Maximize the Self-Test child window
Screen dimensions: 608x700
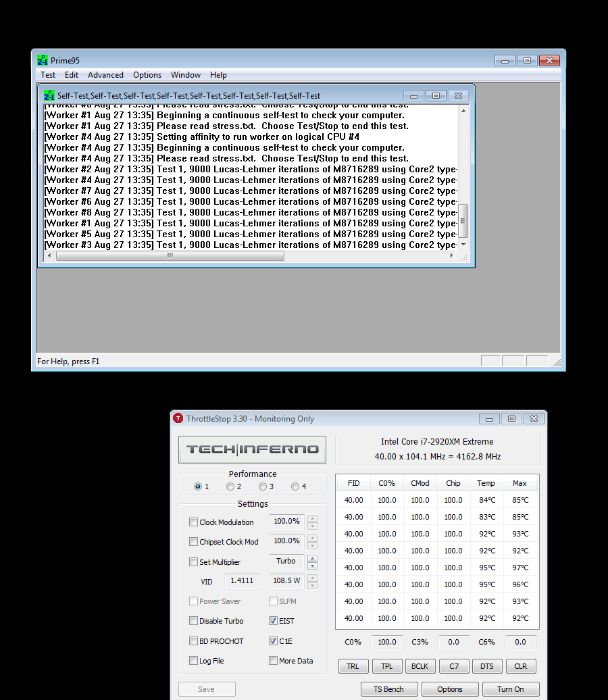[436, 95]
